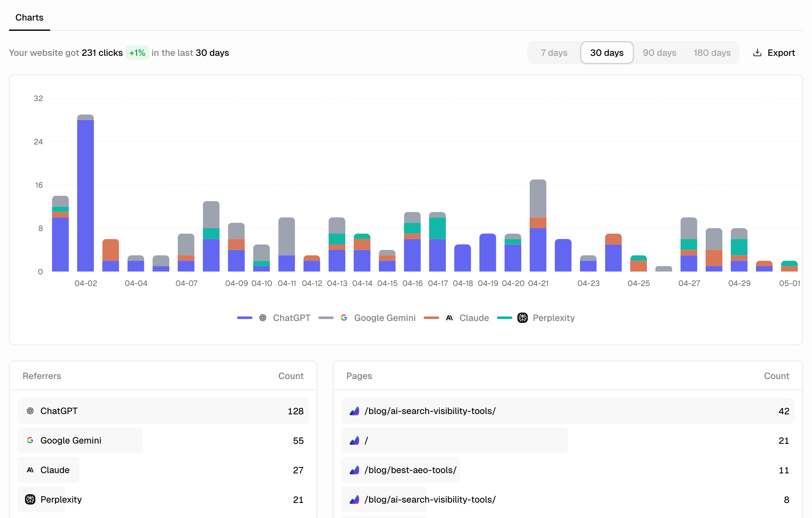Click the teal Perplexity legend color line

tap(505, 318)
